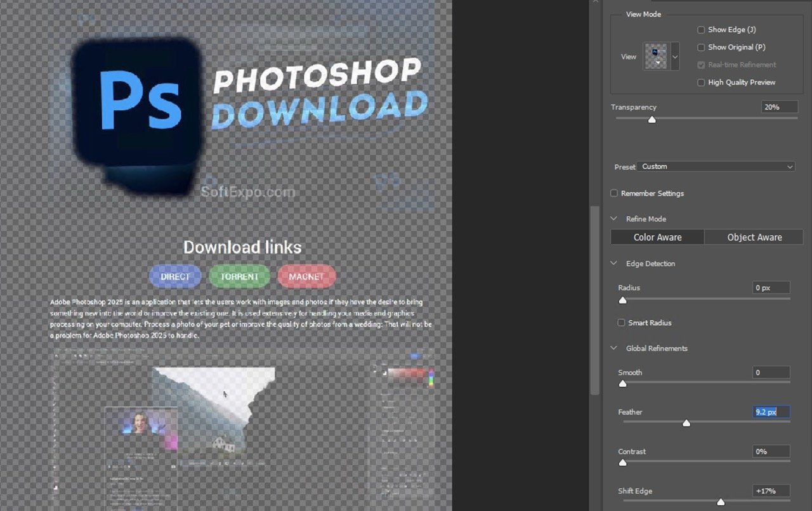Enable the Smart Radius checkbox
Image resolution: width=812 pixels, height=511 pixels.
pos(622,323)
